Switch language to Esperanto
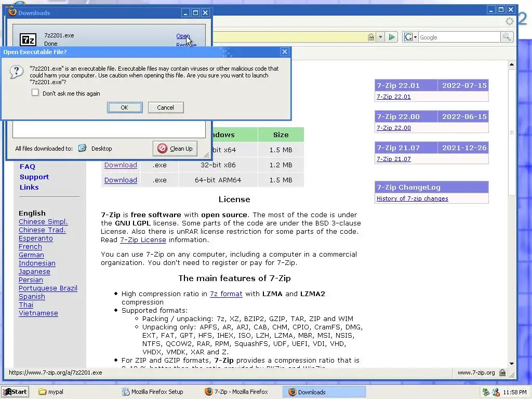The width and height of the screenshot is (532, 399). coord(36,238)
